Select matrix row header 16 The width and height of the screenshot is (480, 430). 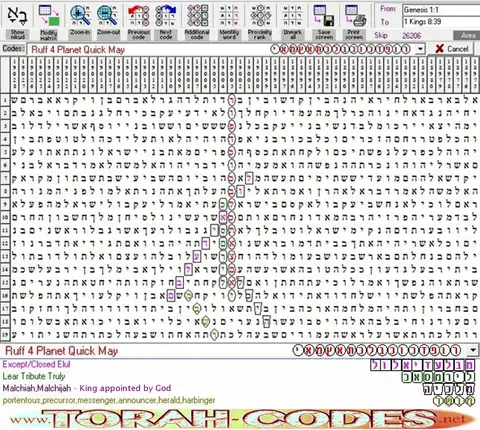coord(5,295)
